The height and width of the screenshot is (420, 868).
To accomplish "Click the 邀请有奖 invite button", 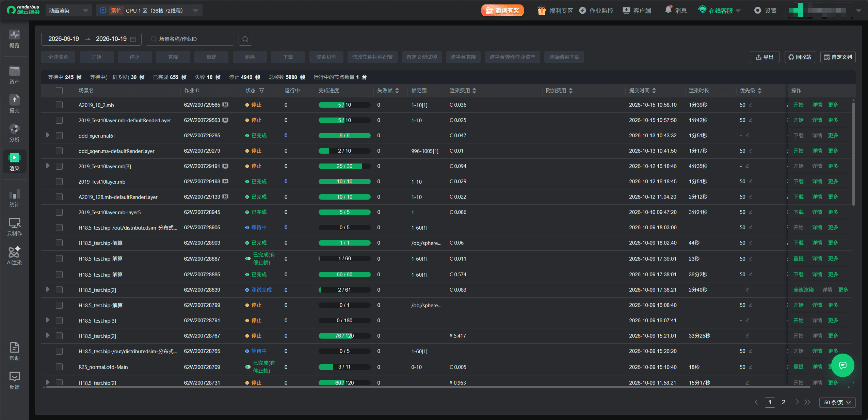I will coord(502,11).
